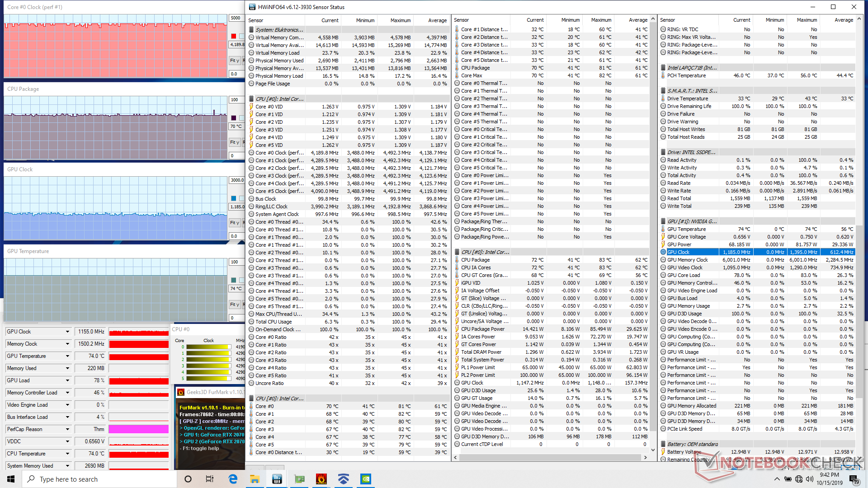Click Fit y in the CPU Package graph
The width and height of the screenshot is (868, 488).
pyautogui.click(x=234, y=142)
